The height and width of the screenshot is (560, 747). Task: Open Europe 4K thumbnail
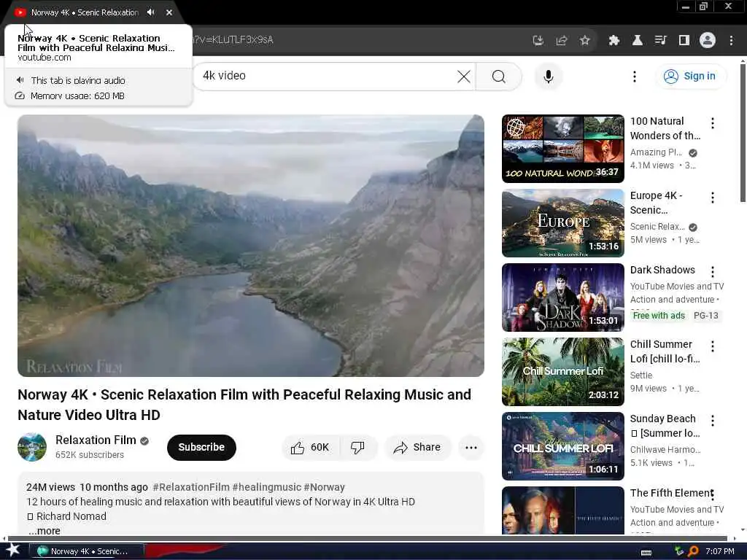562,223
